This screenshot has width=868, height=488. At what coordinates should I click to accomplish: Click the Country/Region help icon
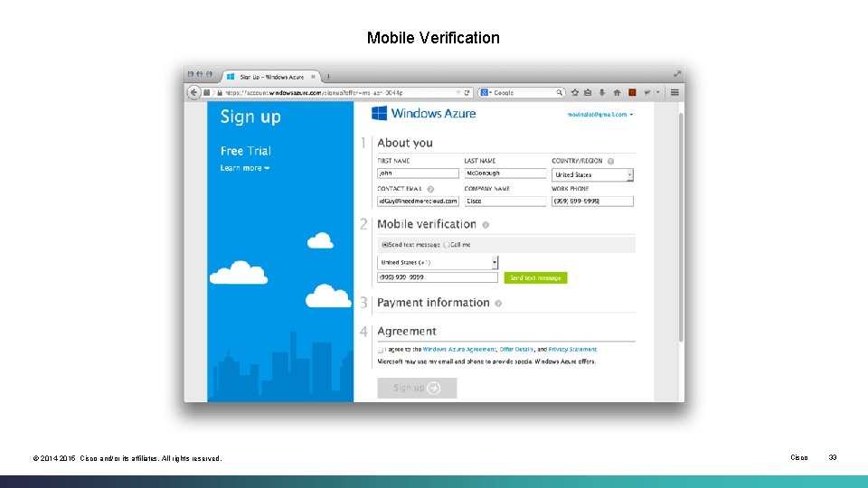[610, 161]
